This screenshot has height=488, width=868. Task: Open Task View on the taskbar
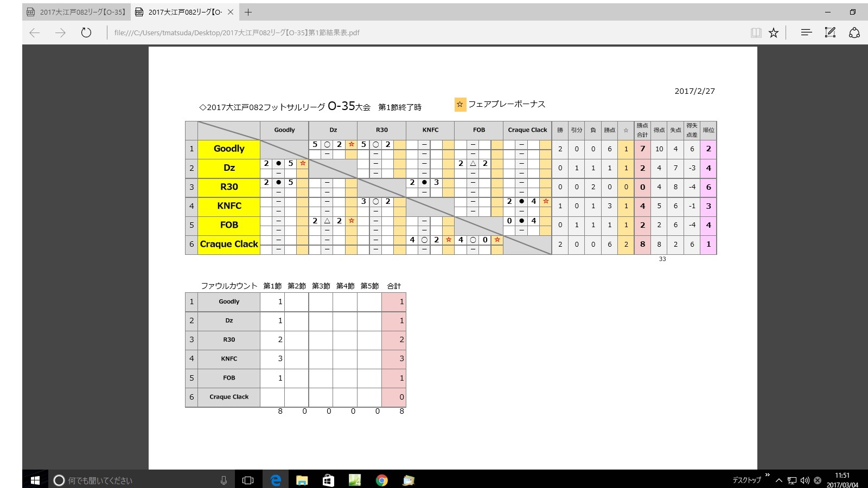[x=248, y=480]
